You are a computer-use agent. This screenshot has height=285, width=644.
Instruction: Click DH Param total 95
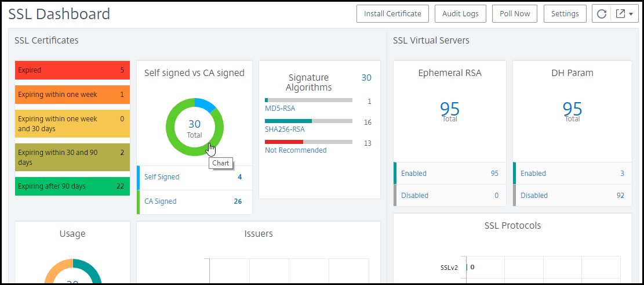573,109
